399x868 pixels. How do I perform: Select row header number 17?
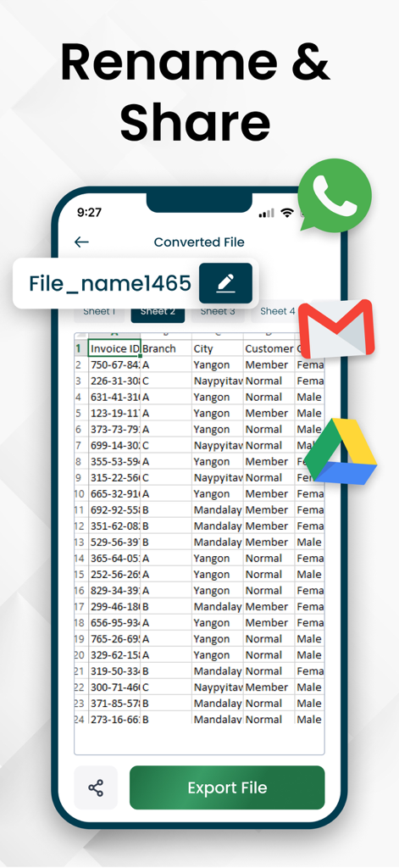[x=80, y=607]
